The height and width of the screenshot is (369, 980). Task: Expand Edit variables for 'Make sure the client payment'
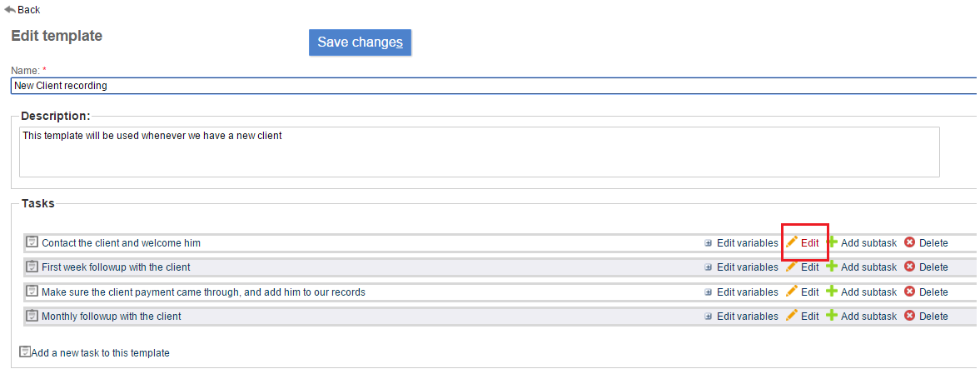pos(709,292)
